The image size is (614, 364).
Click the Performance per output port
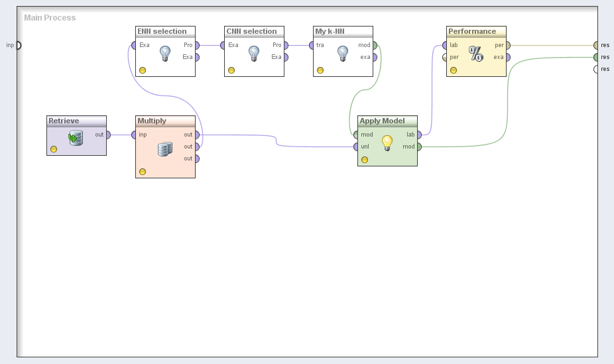pyautogui.click(x=508, y=45)
